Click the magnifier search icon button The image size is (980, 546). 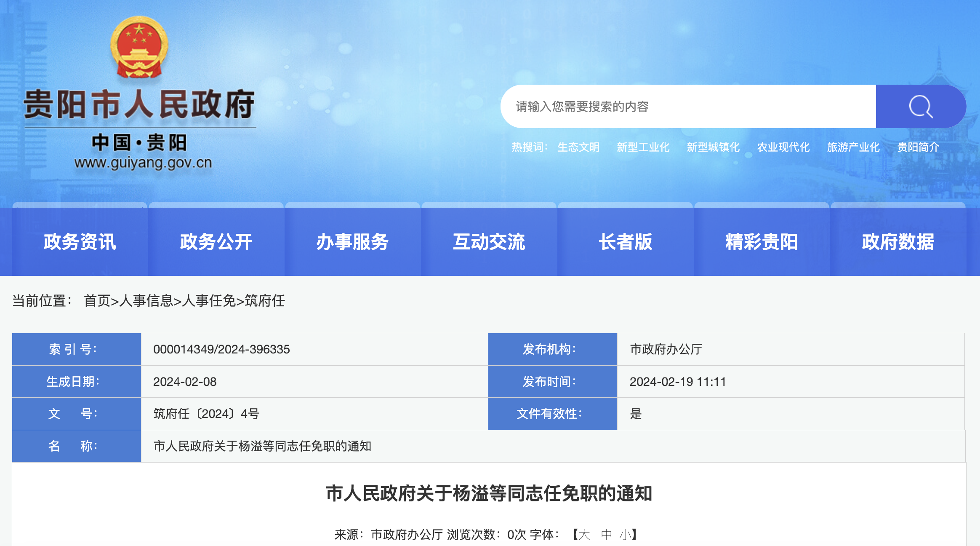[920, 107]
